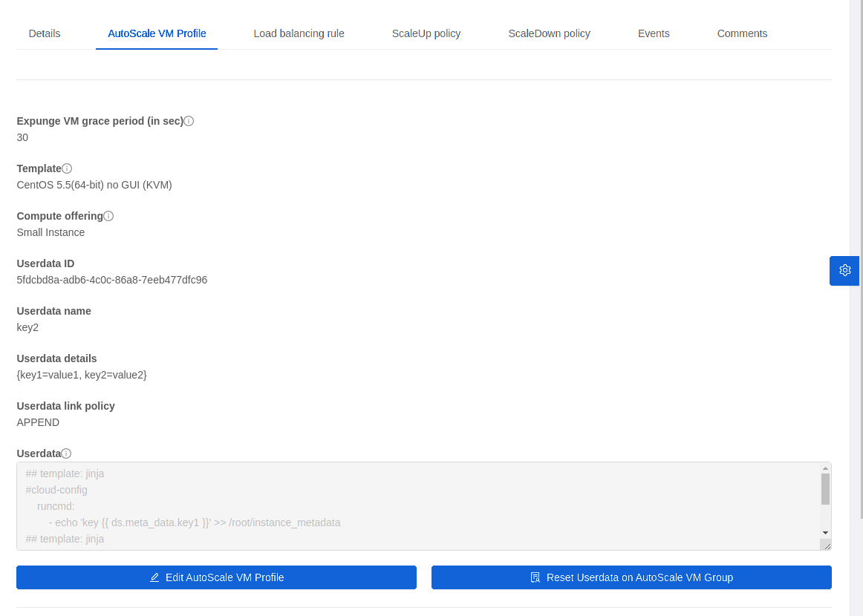Image resolution: width=863 pixels, height=616 pixels.
Task: Select the Userdata ID value text
Action: click(111, 280)
